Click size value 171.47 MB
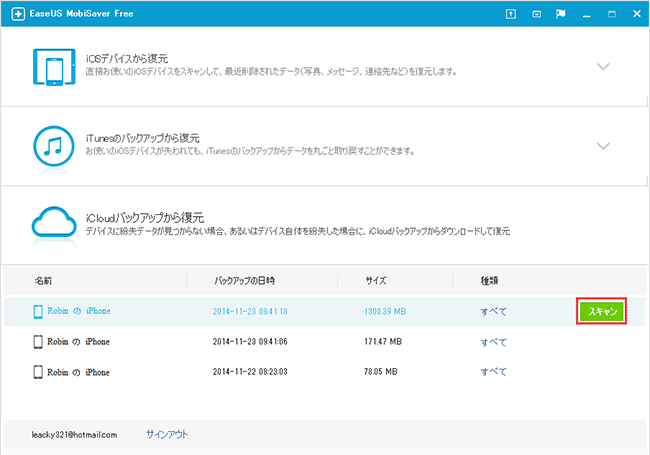 click(x=383, y=341)
